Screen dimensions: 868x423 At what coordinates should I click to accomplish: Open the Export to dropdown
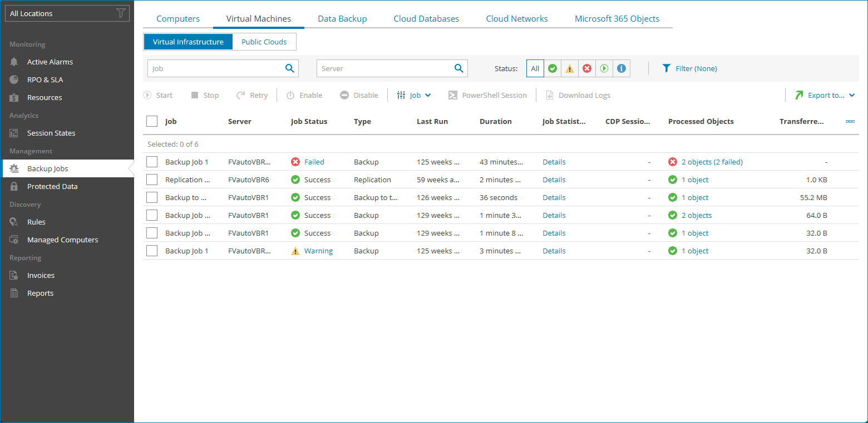(825, 95)
